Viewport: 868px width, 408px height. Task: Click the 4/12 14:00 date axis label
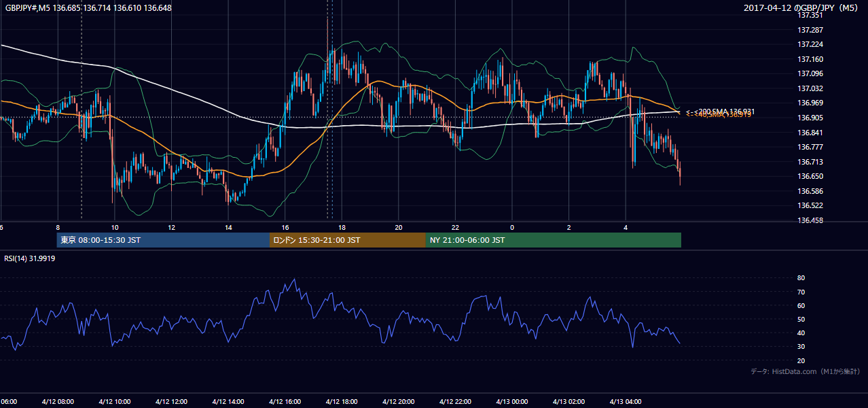[x=228, y=402]
